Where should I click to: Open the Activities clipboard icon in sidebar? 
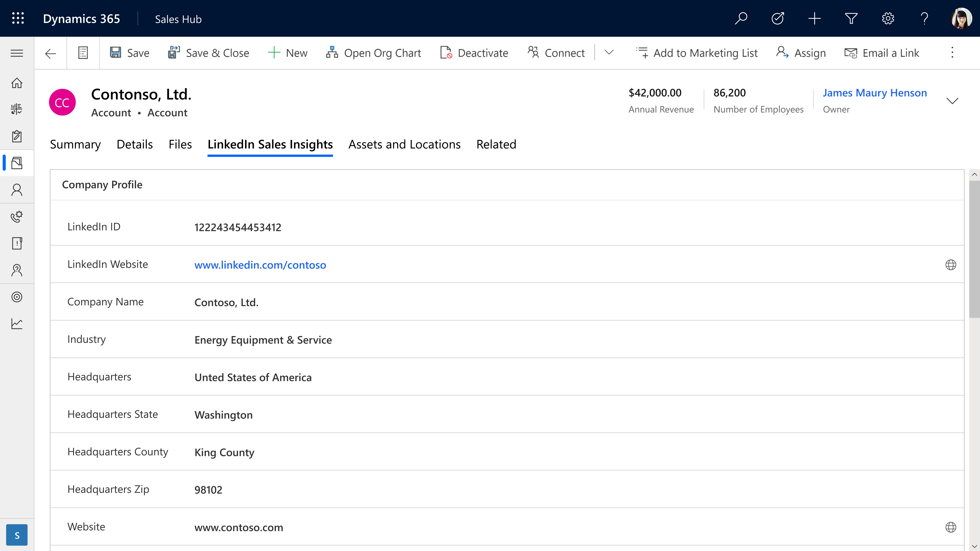tap(17, 136)
